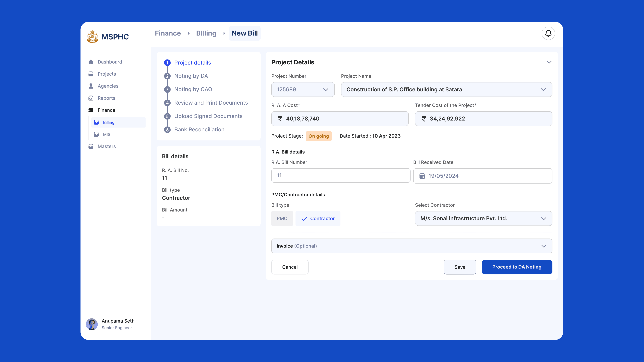
Task: Expand the Invoice optional section
Action: 412,246
